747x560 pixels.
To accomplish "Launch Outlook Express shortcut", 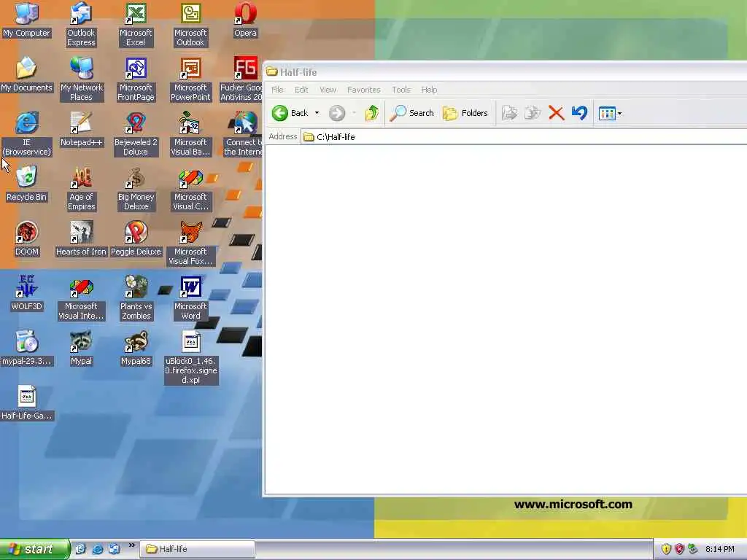I will [x=81, y=25].
